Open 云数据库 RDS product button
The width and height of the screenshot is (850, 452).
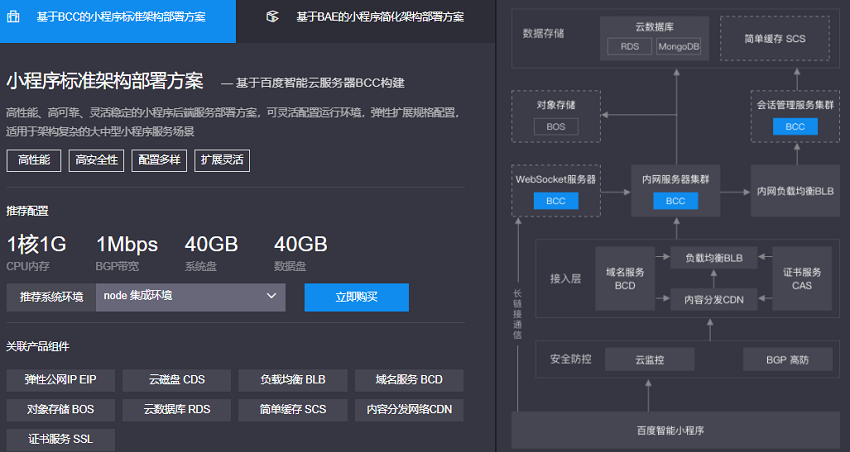tap(177, 410)
